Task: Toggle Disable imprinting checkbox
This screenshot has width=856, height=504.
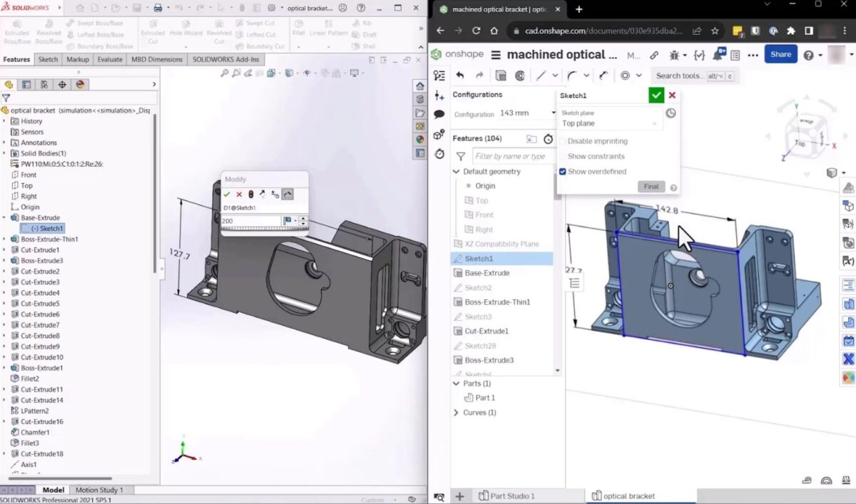Action: pos(563,141)
